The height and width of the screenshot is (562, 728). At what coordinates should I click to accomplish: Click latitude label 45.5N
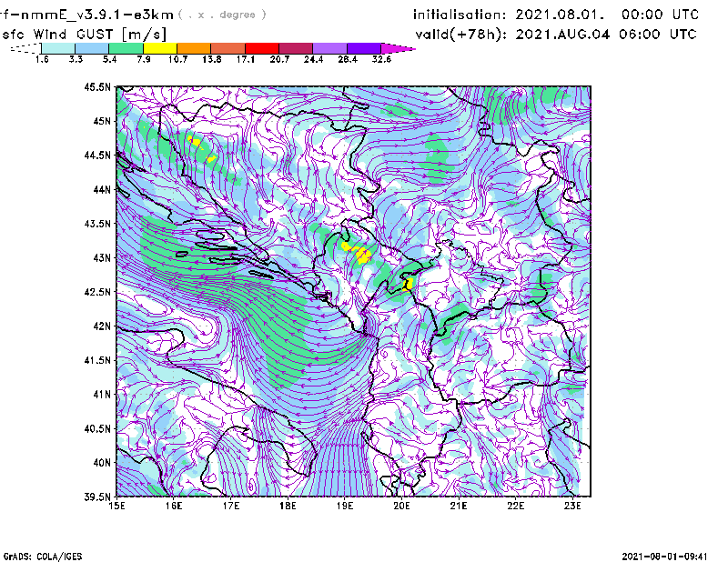pyautogui.click(x=97, y=86)
